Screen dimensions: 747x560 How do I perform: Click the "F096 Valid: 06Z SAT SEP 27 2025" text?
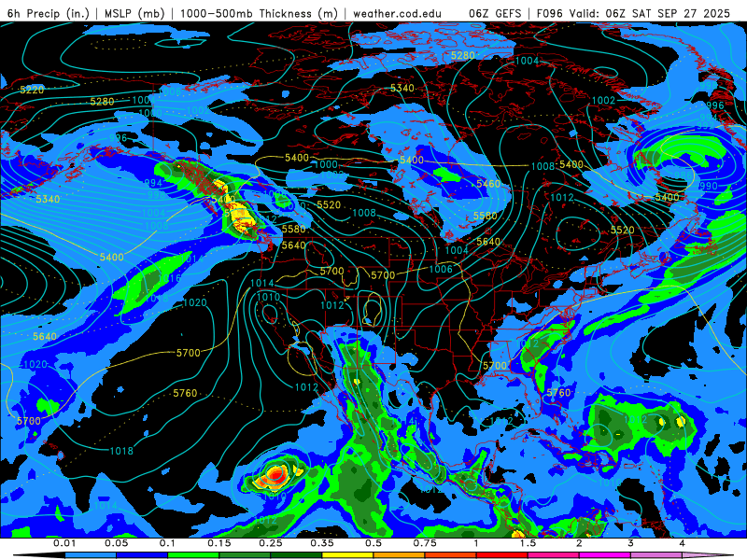[x=633, y=13]
